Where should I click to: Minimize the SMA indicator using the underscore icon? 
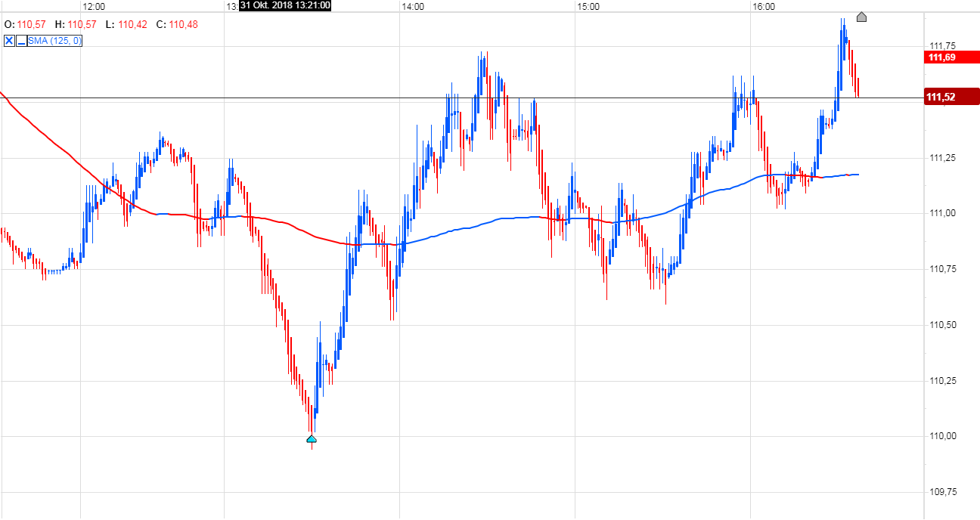[21, 41]
